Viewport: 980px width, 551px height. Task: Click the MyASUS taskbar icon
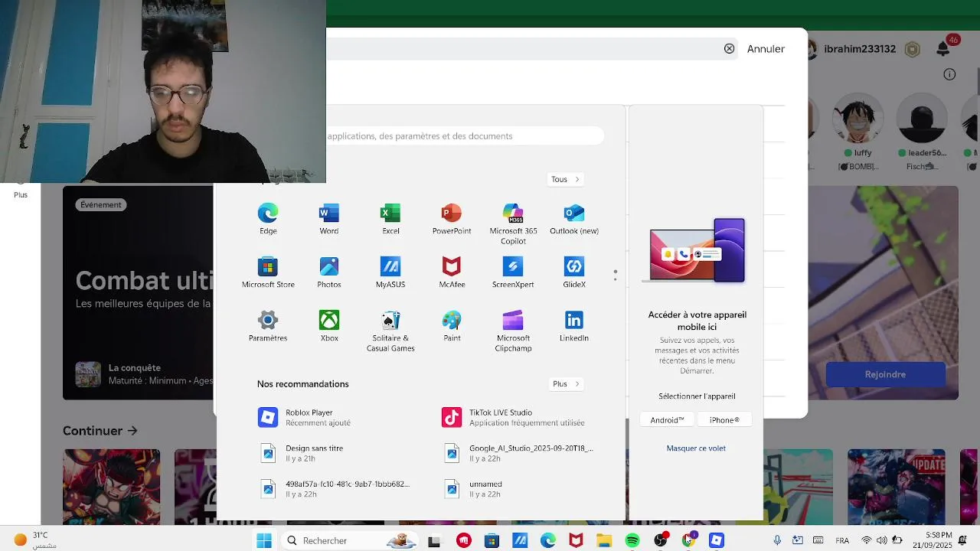pyautogui.click(x=520, y=540)
